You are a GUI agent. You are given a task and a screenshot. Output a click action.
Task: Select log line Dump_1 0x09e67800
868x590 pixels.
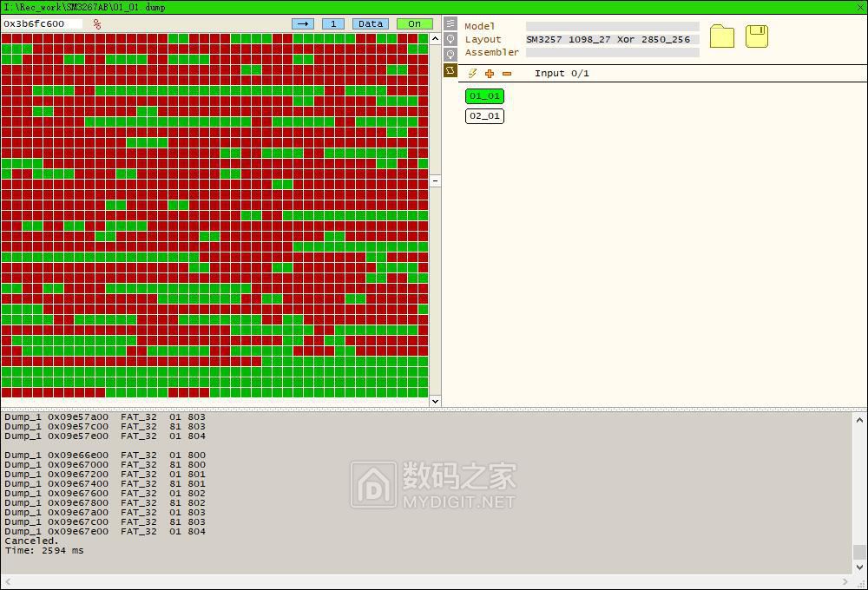105,502
